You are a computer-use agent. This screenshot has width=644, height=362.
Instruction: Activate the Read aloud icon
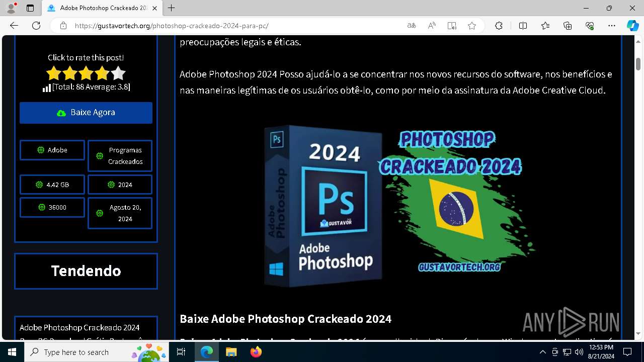click(x=432, y=26)
